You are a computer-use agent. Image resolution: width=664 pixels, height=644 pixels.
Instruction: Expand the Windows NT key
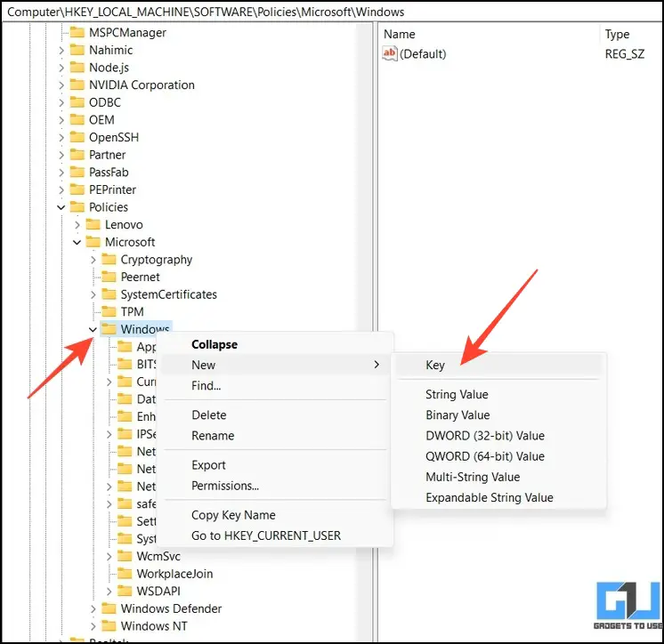[x=93, y=626]
